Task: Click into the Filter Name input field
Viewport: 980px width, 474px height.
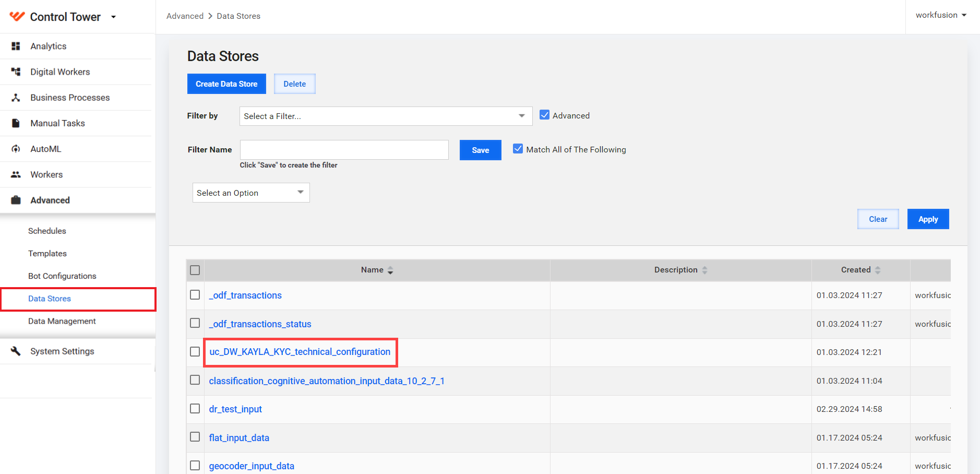Action: 344,150
